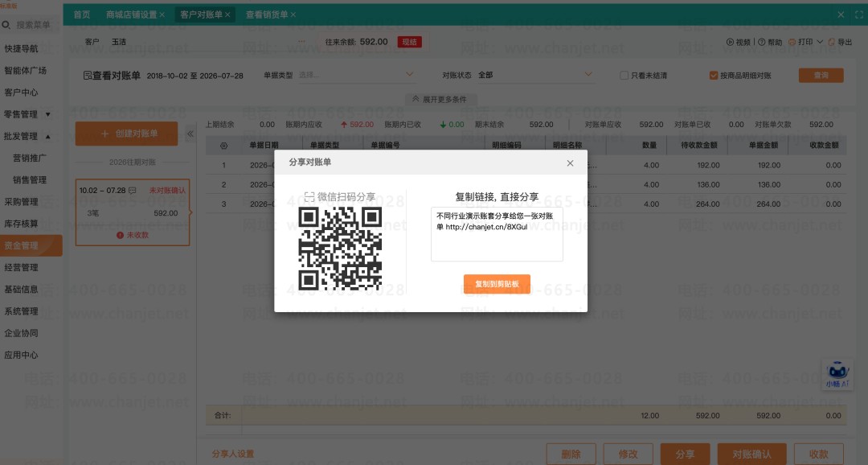Close the 查看销货单 tab
The image size is (868, 465).
coord(293,14)
